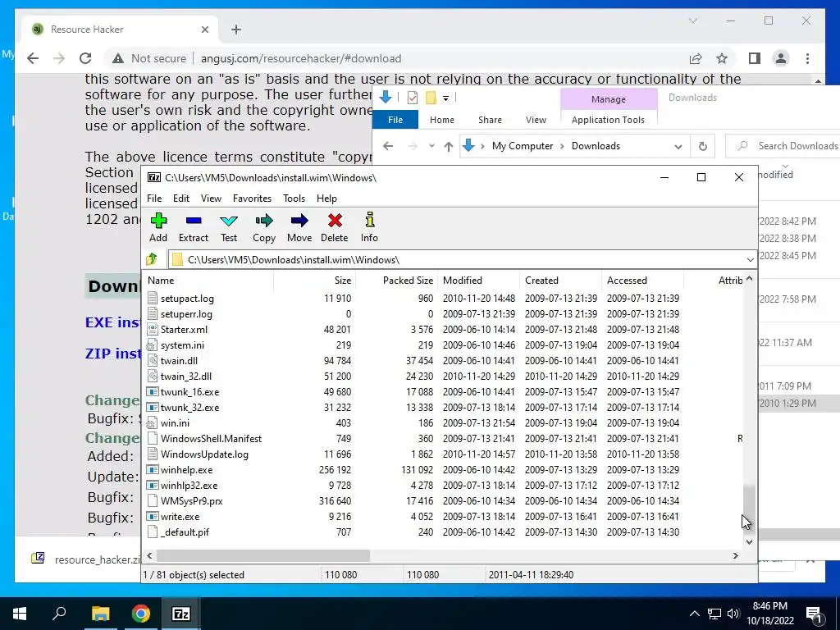Click the 7-Zip horizontal scrollbar thumb
The width and height of the screenshot is (840, 630).
(x=263, y=556)
